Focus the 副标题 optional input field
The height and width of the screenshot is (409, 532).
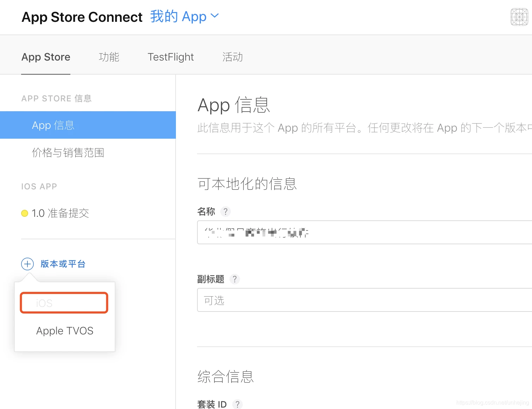click(365, 300)
